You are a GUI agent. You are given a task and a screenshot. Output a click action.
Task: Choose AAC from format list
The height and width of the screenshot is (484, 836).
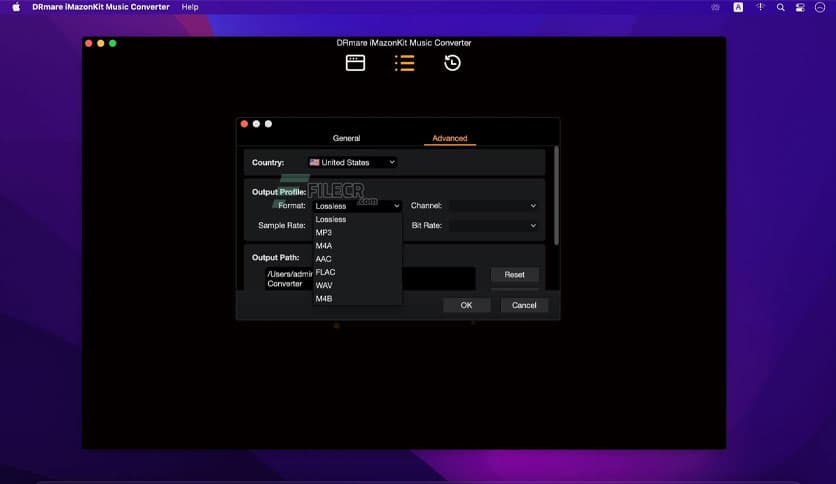point(357,259)
